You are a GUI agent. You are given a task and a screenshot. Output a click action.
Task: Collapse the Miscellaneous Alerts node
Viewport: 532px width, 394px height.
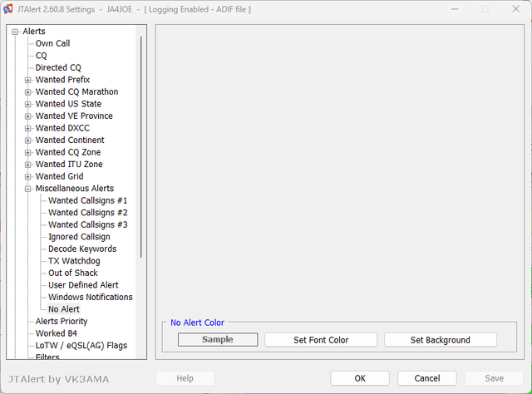coord(27,189)
